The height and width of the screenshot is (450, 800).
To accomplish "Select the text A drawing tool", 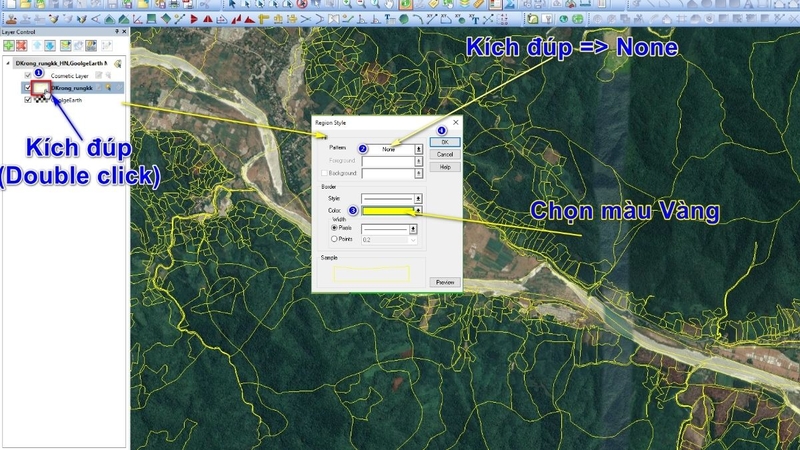I will click(x=748, y=5).
